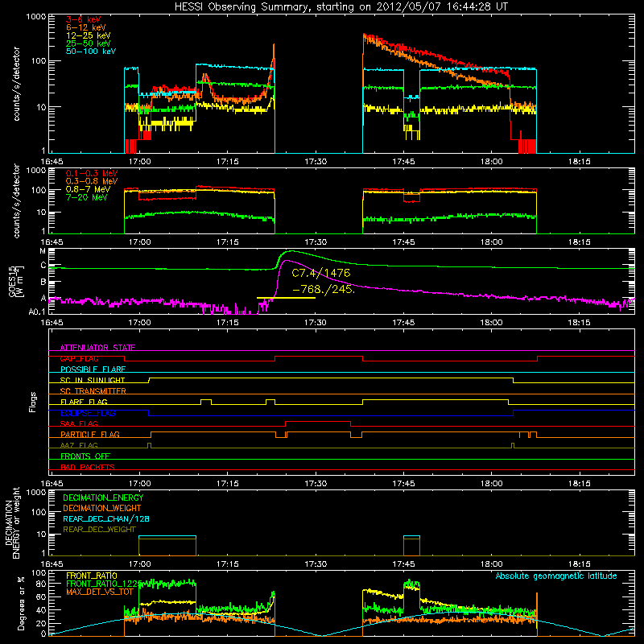Click the SAA_FLAG raised step segment
The height and width of the screenshot is (644, 644).
(x=318, y=422)
